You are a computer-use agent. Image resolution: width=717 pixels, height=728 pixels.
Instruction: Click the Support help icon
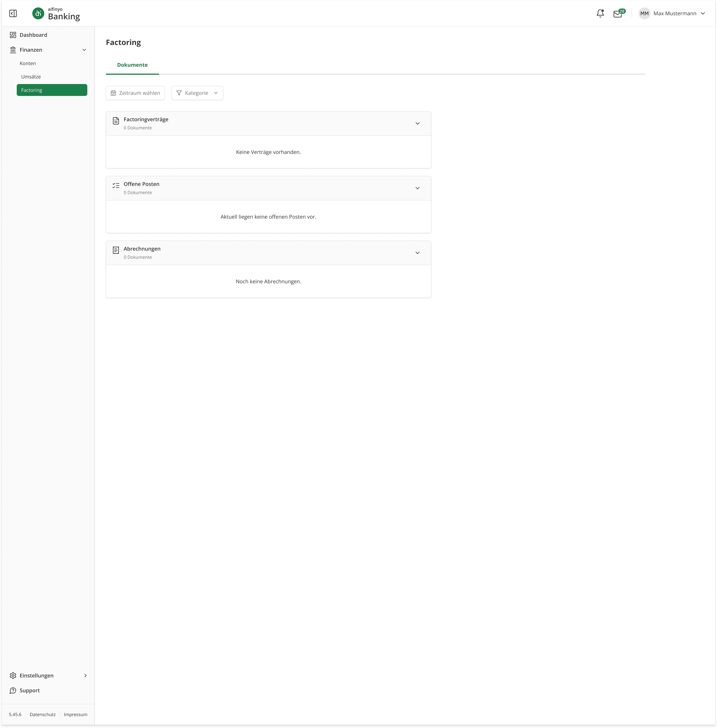click(x=13, y=691)
